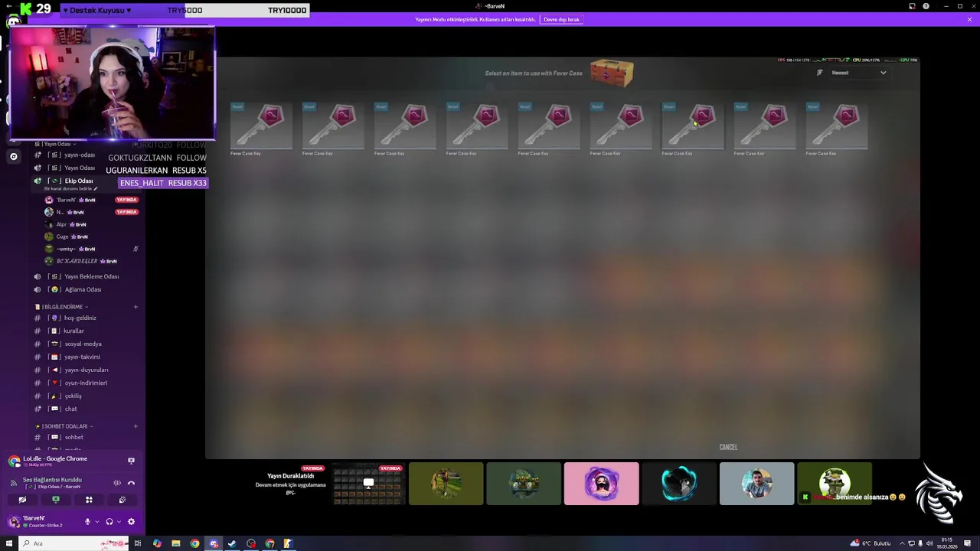This screenshot has height=551, width=980.
Task: Collapse the BİLGİLENDİRME category
Action: coord(62,307)
